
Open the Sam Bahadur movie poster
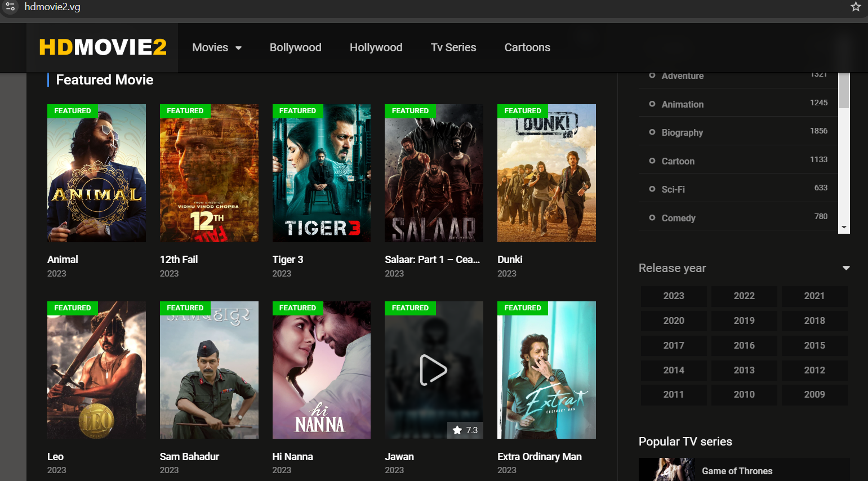click(x=209, y=370)
